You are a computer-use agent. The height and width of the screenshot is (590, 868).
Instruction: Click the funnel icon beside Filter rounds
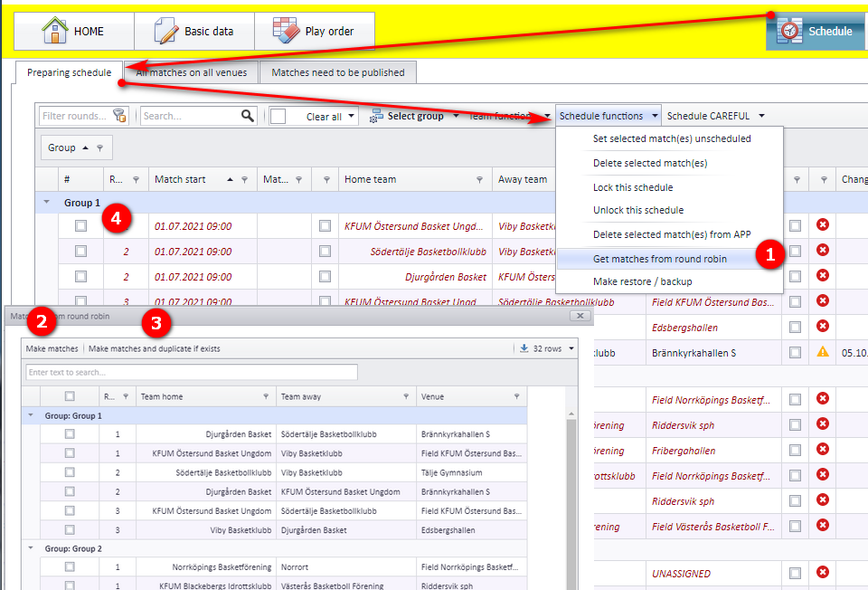click(x=119, y=115)
